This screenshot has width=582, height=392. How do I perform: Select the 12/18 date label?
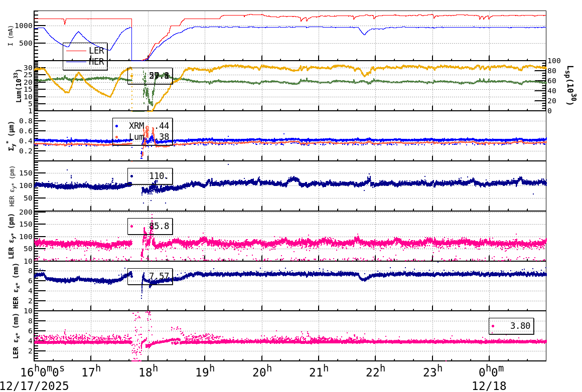(489, 385)
